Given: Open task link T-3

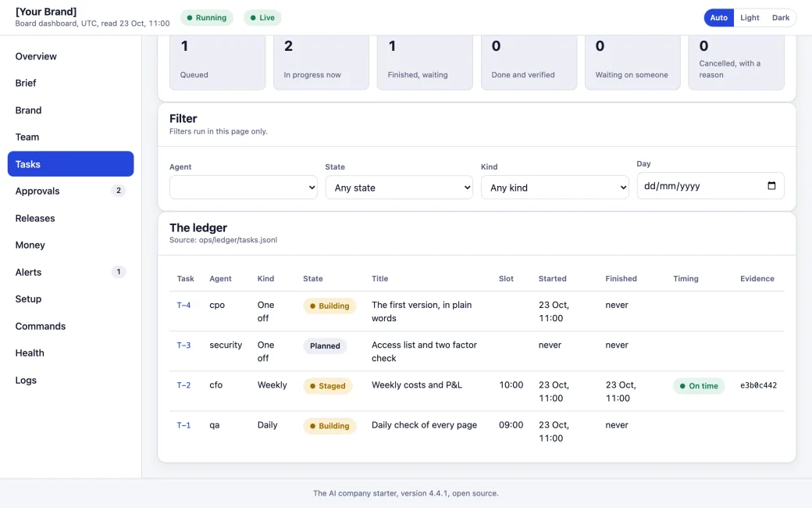Looking at the screenshot, I should point(183,345).
